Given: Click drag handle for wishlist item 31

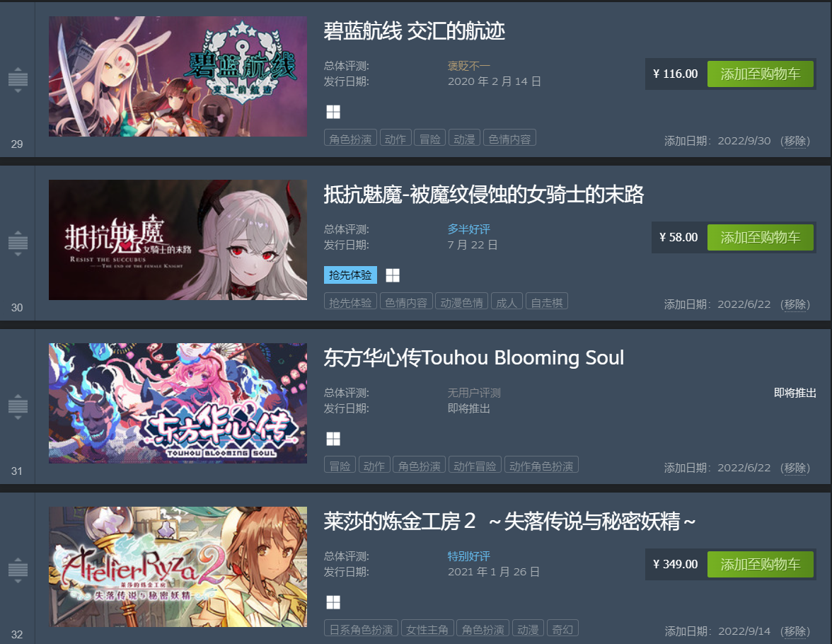Looking at the screenshot, I should 18,407.
